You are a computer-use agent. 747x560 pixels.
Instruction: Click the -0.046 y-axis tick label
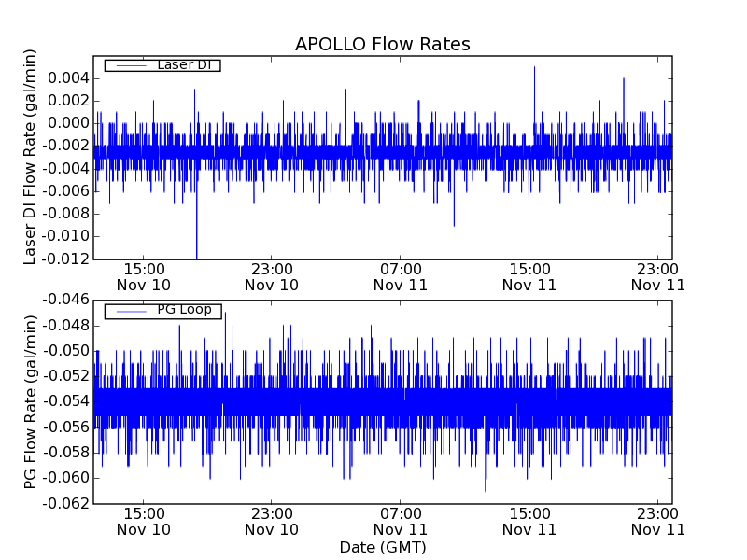coord(65,300)
